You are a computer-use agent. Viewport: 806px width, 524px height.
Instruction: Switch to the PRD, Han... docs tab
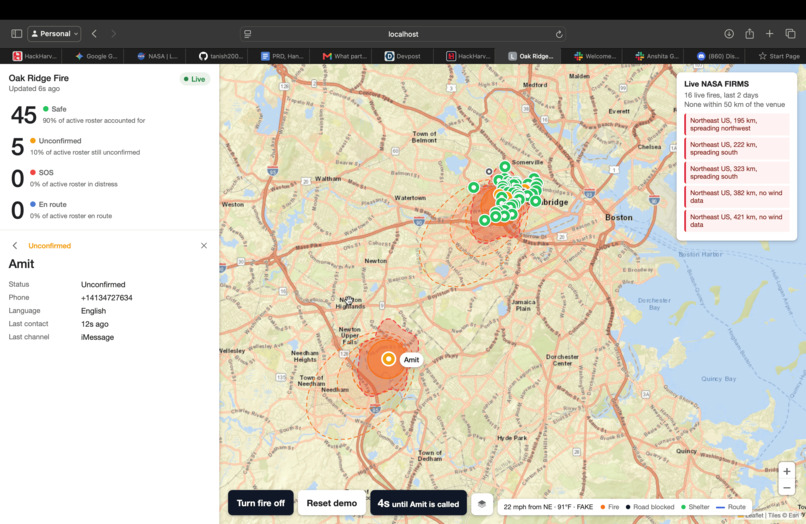click(x=282, y=56)
